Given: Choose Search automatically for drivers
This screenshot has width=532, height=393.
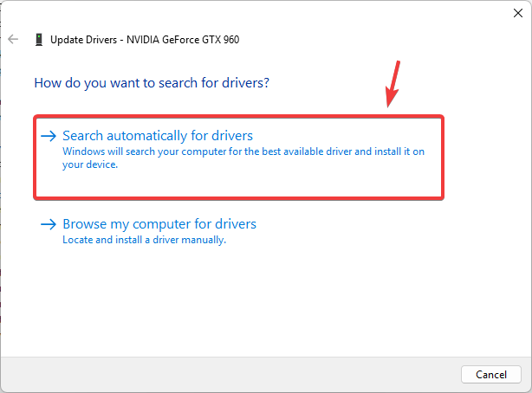Looking at the screenshot, I should click(x=238, y=158).
